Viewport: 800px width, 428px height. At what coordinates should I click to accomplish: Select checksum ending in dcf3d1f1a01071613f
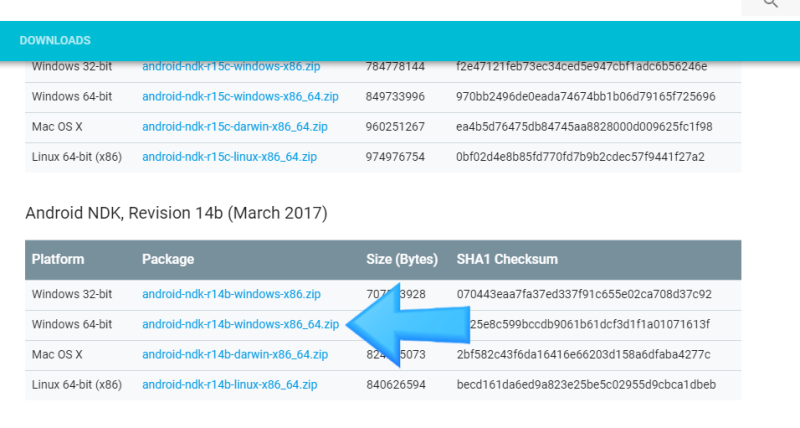tap(590, 324)
